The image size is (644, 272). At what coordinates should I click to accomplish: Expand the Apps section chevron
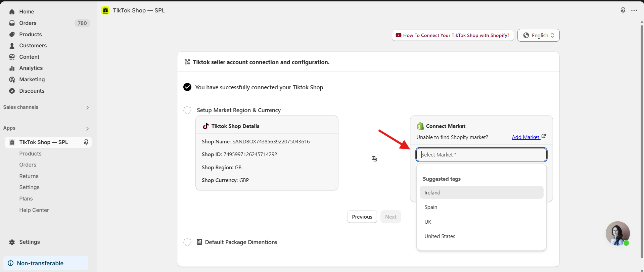coord(87,129)
